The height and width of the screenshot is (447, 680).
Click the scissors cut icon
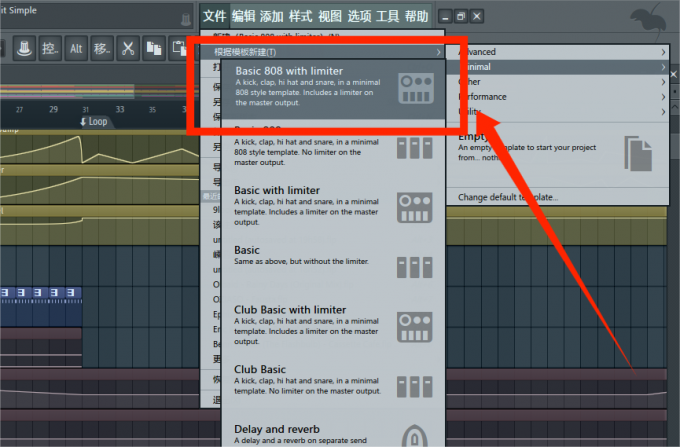pos(128,48)
